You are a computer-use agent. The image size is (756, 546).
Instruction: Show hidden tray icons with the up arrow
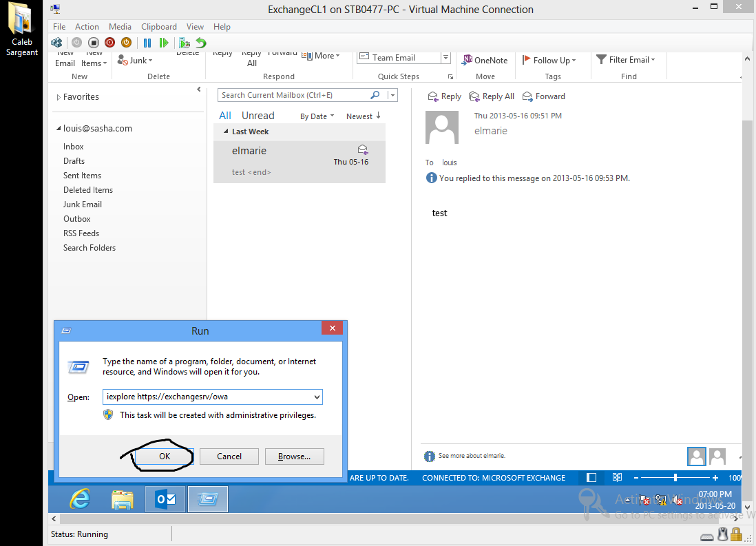(x=627, y=501)
